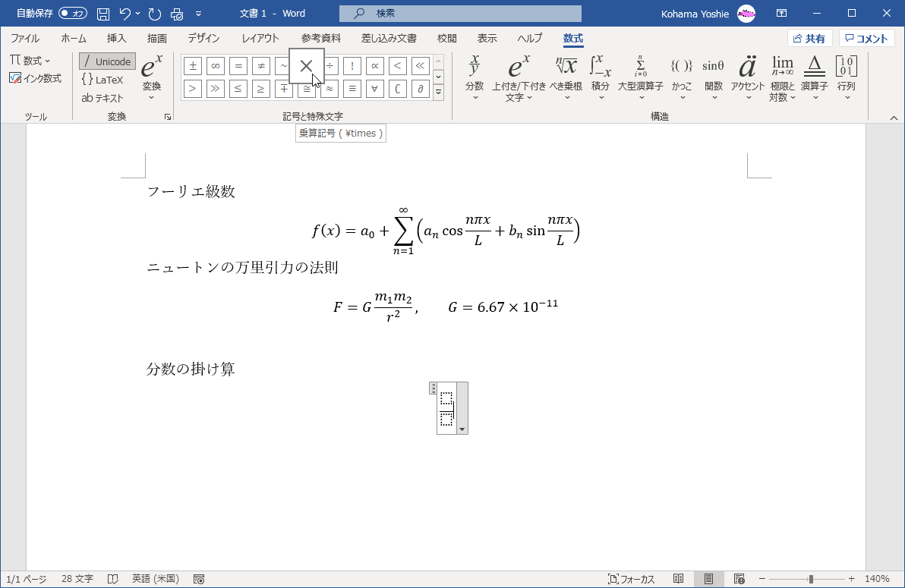Click the Save disk icon
This screenshot has width=905, height=588.
[x=102, y=13]
